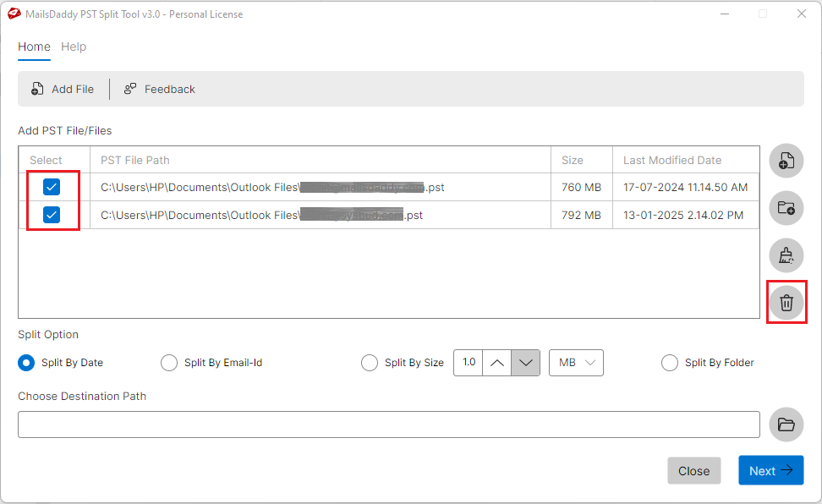Select the file path in the 760 MB row
The image size is (822, 504).
272,187
